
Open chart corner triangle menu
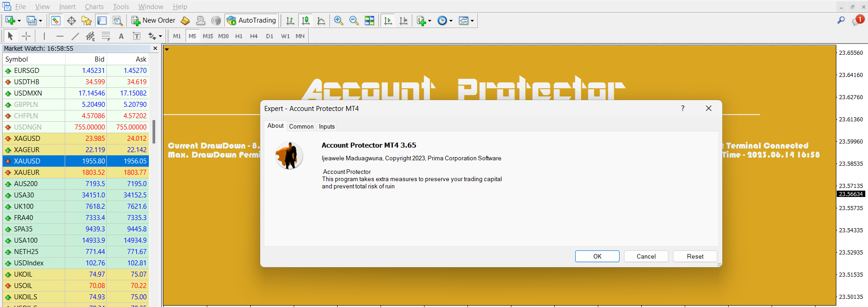(x=167, y=49)
